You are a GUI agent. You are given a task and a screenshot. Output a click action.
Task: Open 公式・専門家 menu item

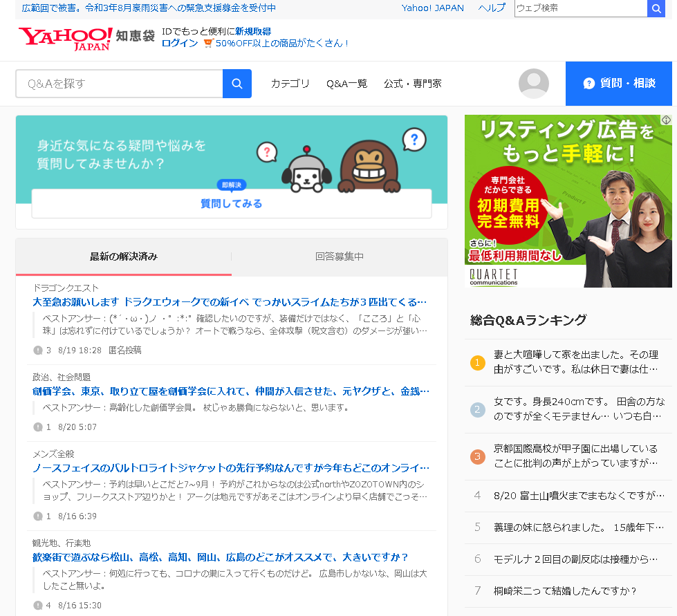[413, 84]
